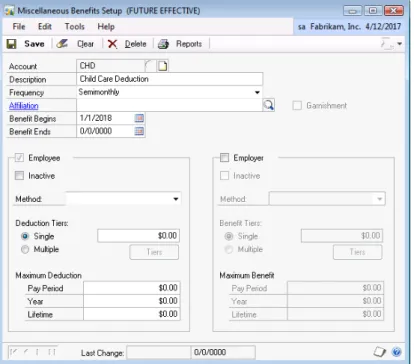414x364 pixels.
Task: Open the Account lookup icon
Action: coord(150,66)
